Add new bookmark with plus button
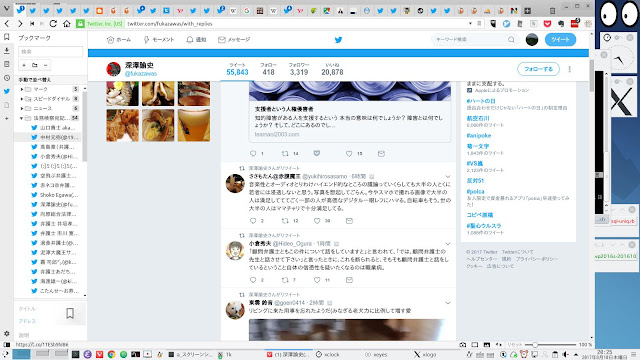The width and height of the screenshot is (640, 360). [24, 65]
